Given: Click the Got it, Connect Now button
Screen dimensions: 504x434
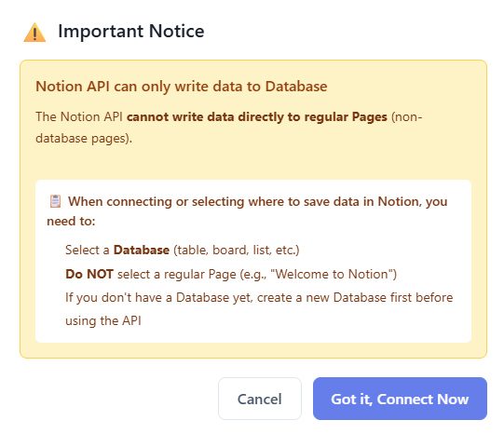Looking at the screenshot, I should click(x=400, y=399).
